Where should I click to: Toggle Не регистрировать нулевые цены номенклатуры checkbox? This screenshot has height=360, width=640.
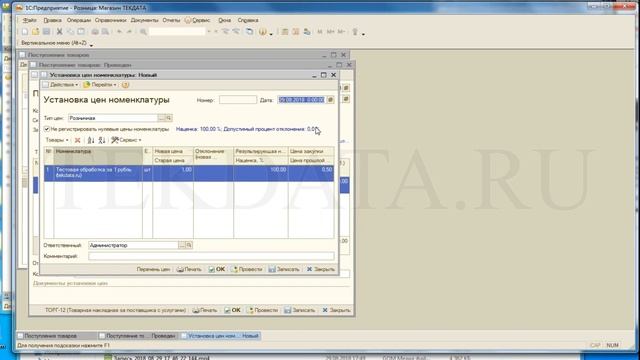click(x=47, y=129)
